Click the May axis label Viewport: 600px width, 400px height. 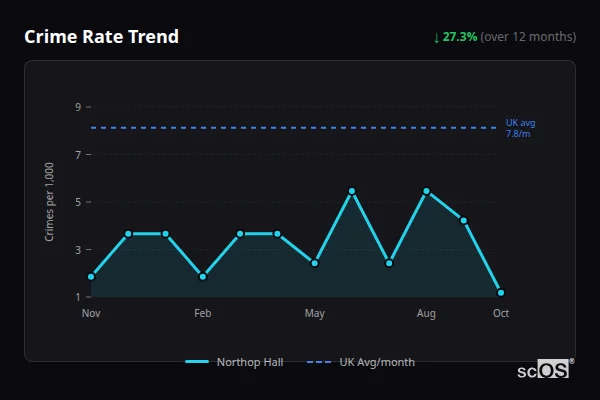click(315, 314)
